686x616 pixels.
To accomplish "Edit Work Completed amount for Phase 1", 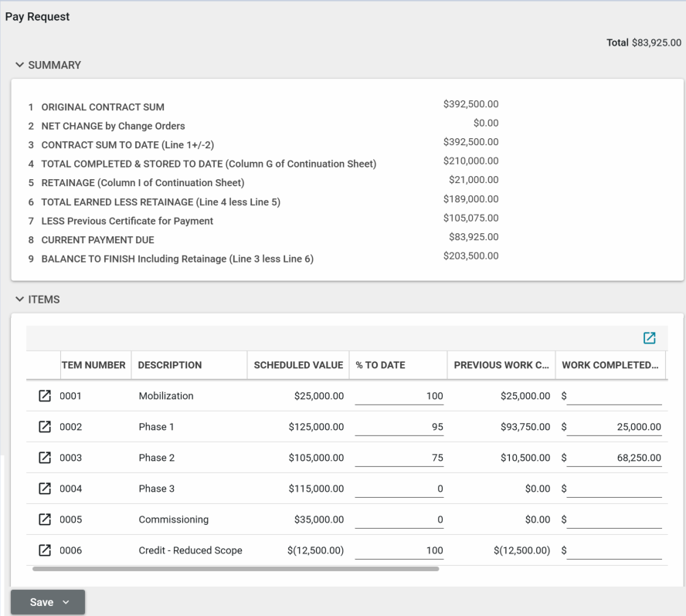I will coord(614,427).
